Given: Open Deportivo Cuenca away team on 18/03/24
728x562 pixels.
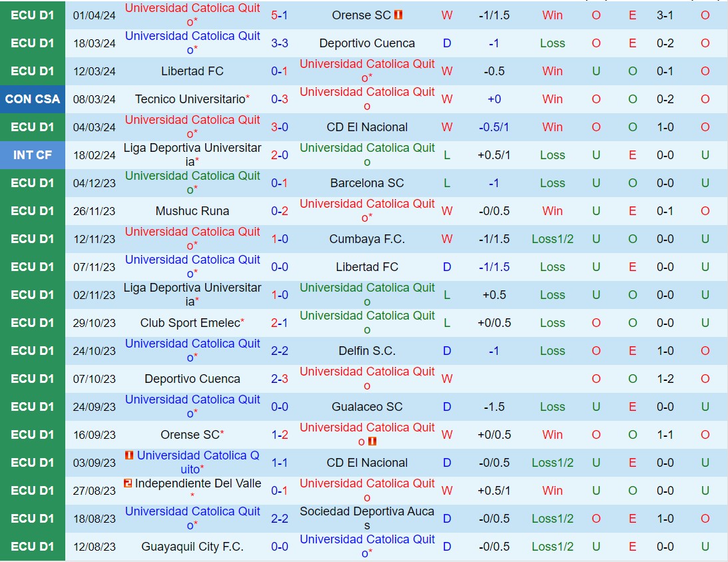Looking at the screenshot, I should [367, 43].
